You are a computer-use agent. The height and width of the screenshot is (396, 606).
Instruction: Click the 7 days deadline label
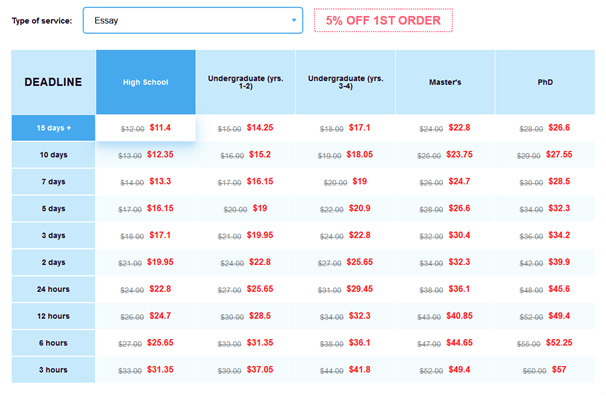pos(53,182)
